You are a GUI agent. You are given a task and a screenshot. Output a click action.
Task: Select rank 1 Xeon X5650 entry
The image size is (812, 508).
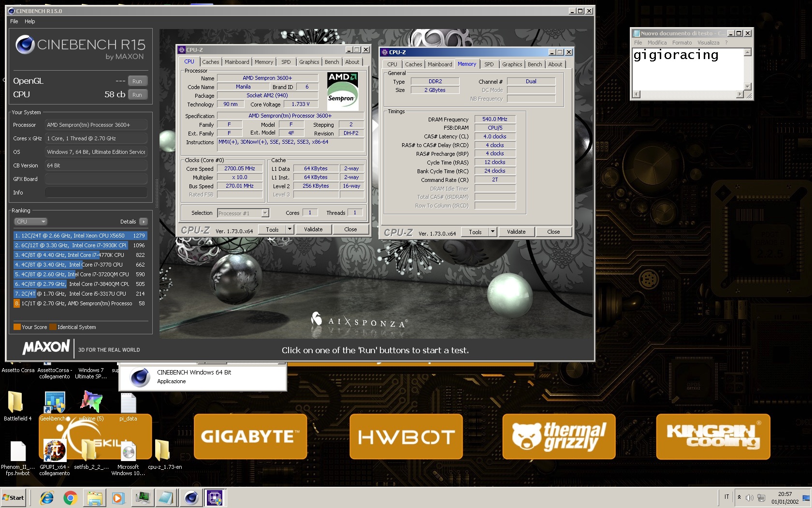[x=80, y=236]
